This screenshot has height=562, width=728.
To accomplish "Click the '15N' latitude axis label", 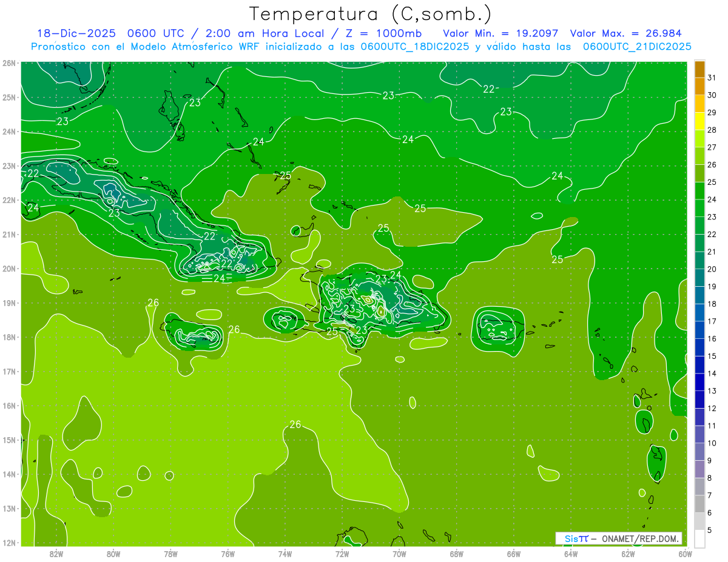I will pyautogui.click(x=9, y=440).
